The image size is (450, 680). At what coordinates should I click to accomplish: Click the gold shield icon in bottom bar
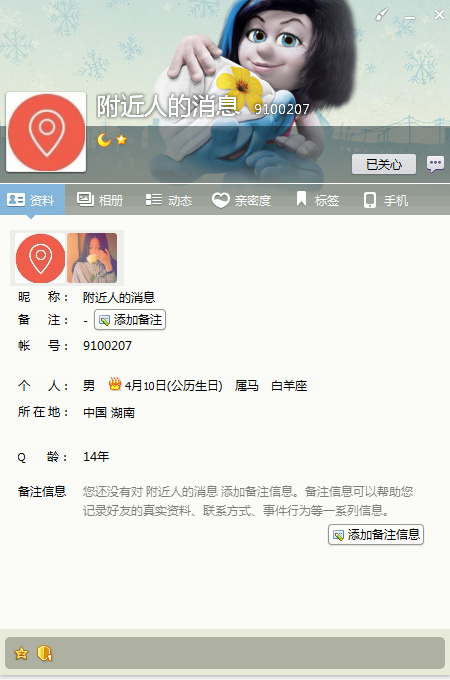(44, 653)
